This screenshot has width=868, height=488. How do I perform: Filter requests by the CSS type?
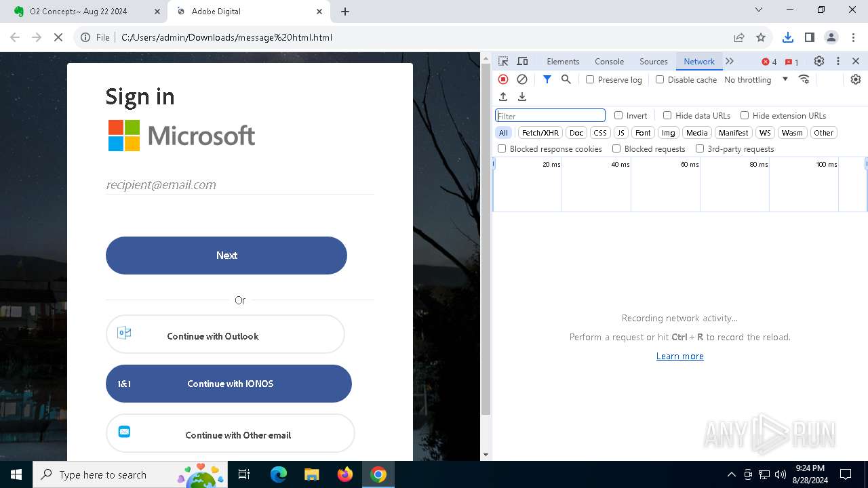pos(600,133)
